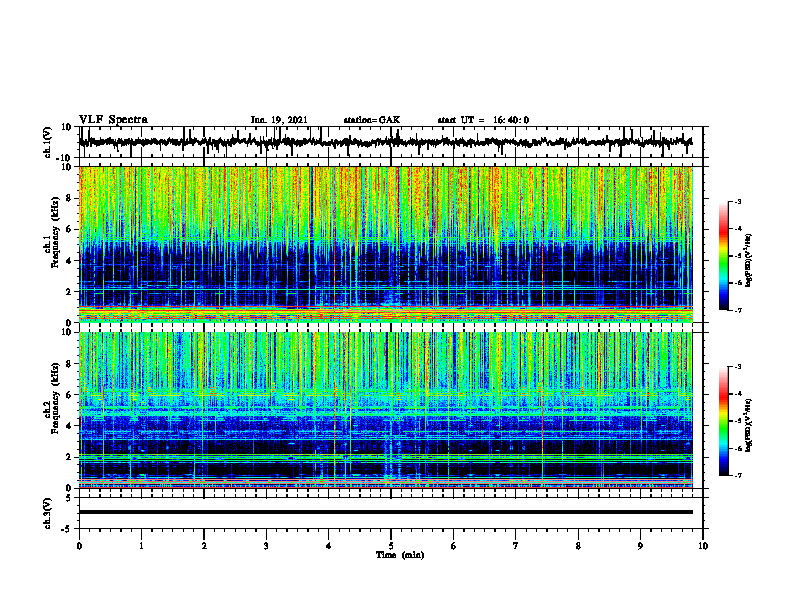792x612 pixels.
Task: Click the "-3" label on ch.2 color bar
Action: (x=738, y=367)
